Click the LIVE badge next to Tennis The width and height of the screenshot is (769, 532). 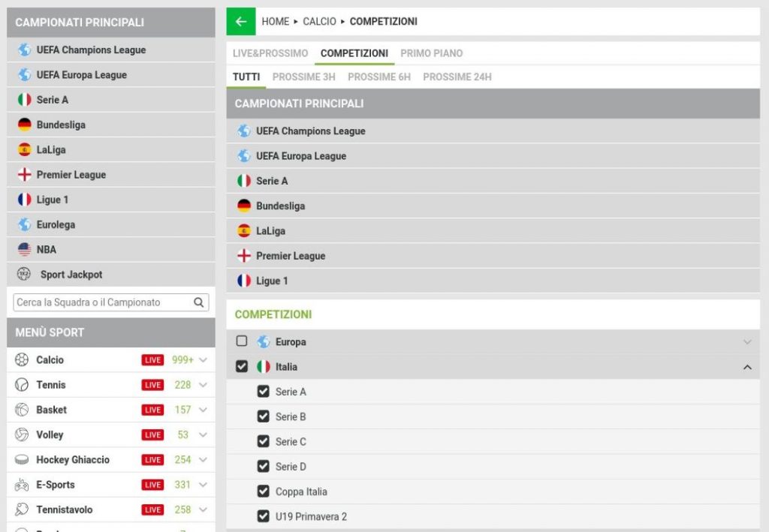(x=152, y=385)
